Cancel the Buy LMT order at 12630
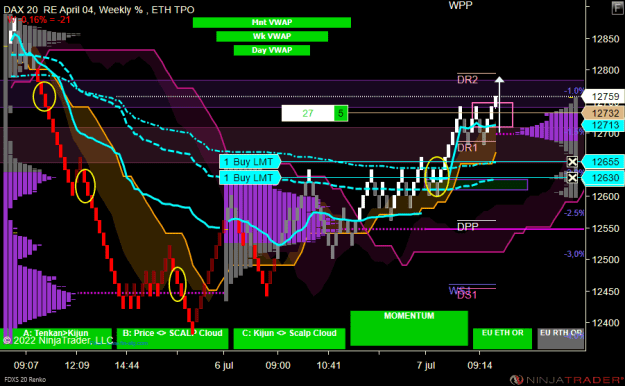Image resolution: width=625 pixels, height=386 pixels. (x=572, y=177)
